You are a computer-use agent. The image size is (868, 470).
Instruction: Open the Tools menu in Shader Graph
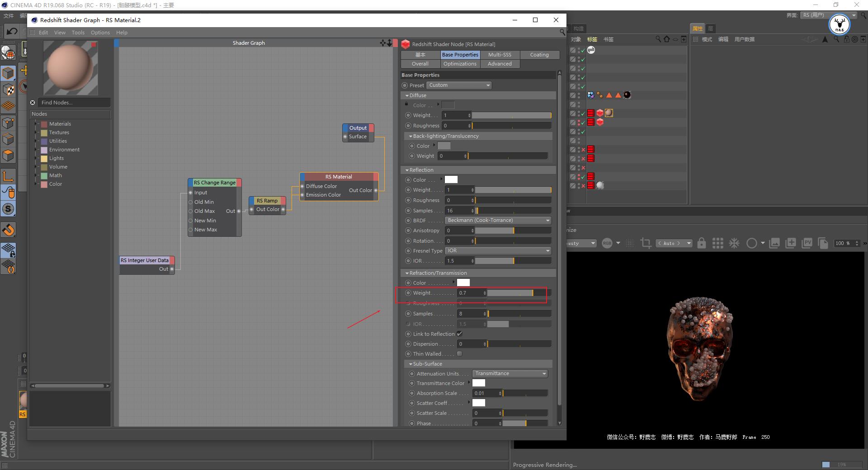point(78,33)
